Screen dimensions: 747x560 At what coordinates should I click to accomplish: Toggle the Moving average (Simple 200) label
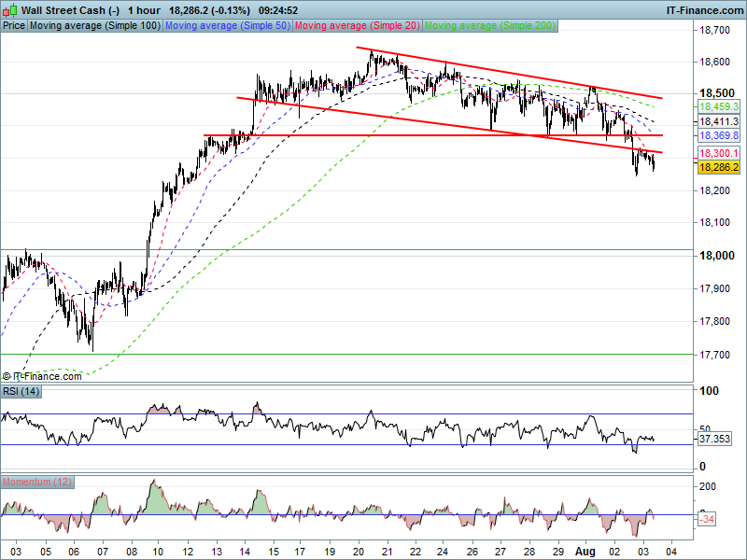pos(490,26)
